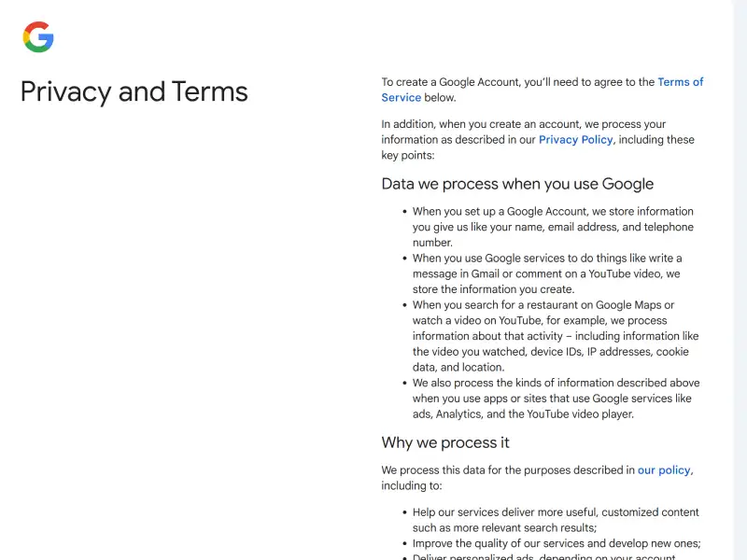Click the bullet "Help our services deliver more useful" content

point(556,520)
